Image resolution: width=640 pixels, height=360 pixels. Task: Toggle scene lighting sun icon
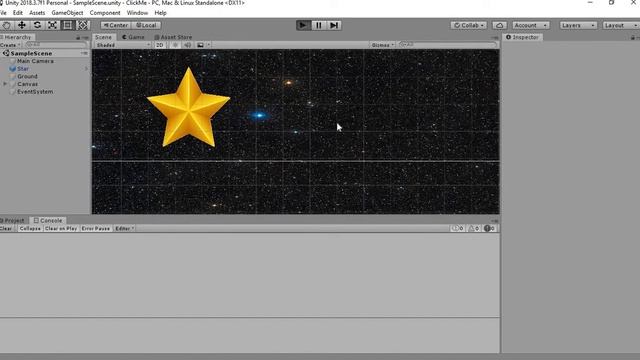coord(175,45)
